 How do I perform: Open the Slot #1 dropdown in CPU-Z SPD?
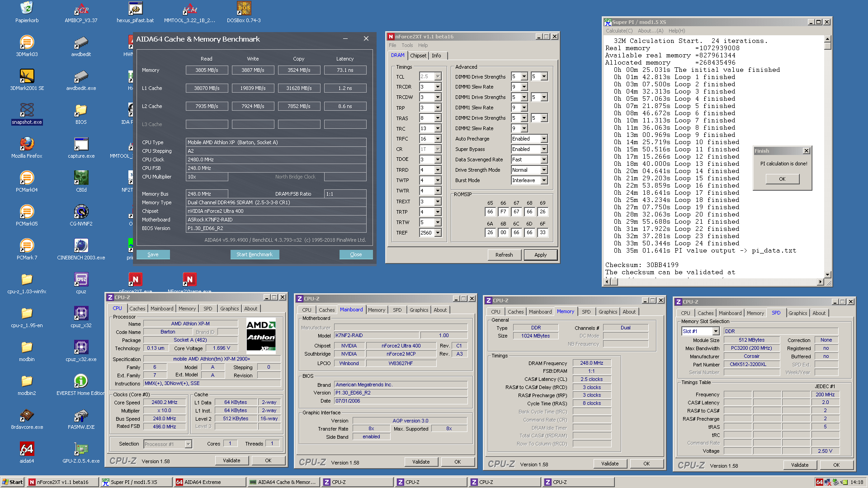pyautogui.click(x=716, y=331)
